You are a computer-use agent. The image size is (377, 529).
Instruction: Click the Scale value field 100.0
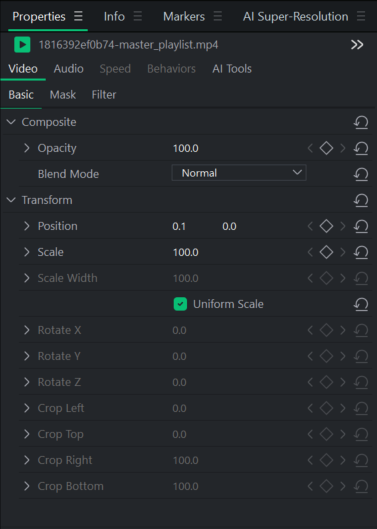coord(186,252)
